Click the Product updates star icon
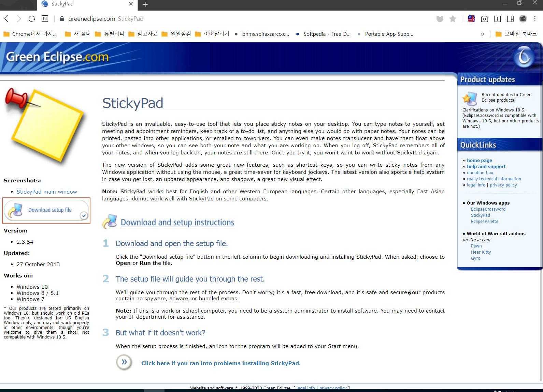The height and width of the screenshot is (392, 543). click(470, 99)
